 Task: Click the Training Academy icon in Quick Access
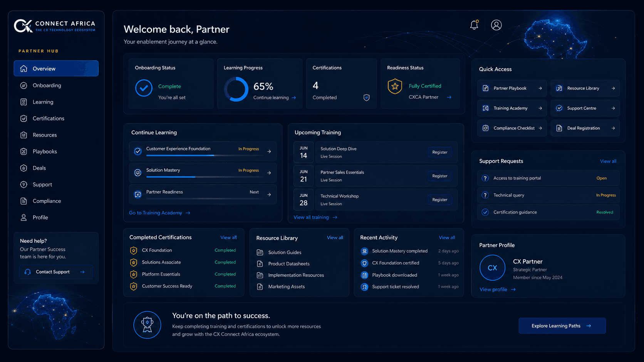[x=485, y=108]
